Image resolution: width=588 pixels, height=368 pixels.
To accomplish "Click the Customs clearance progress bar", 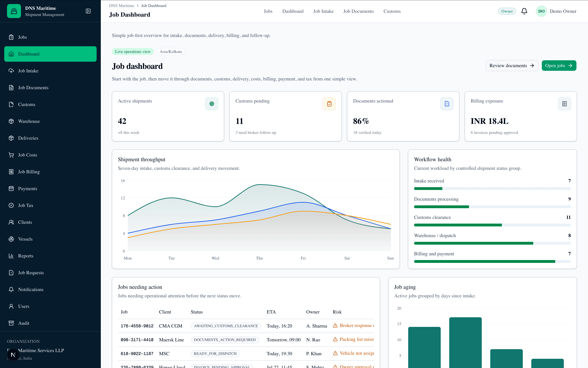I will (492, 225).
